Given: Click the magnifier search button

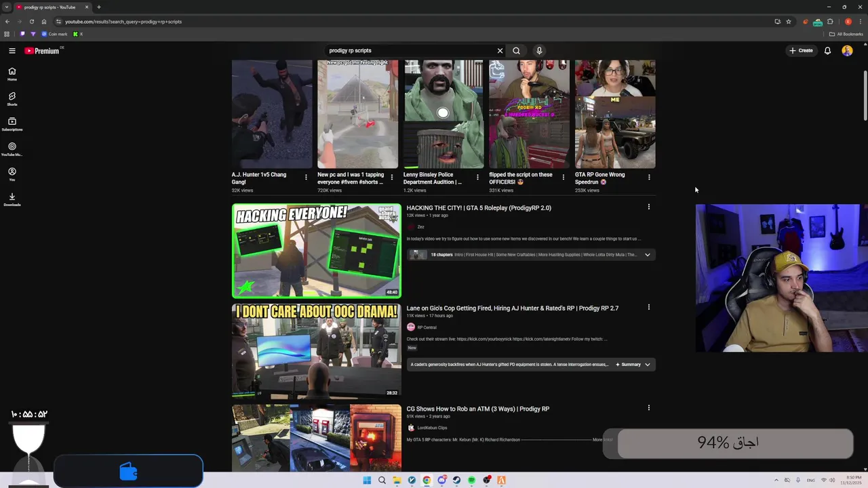Looking at the screenshot, I should coord(516,51).
